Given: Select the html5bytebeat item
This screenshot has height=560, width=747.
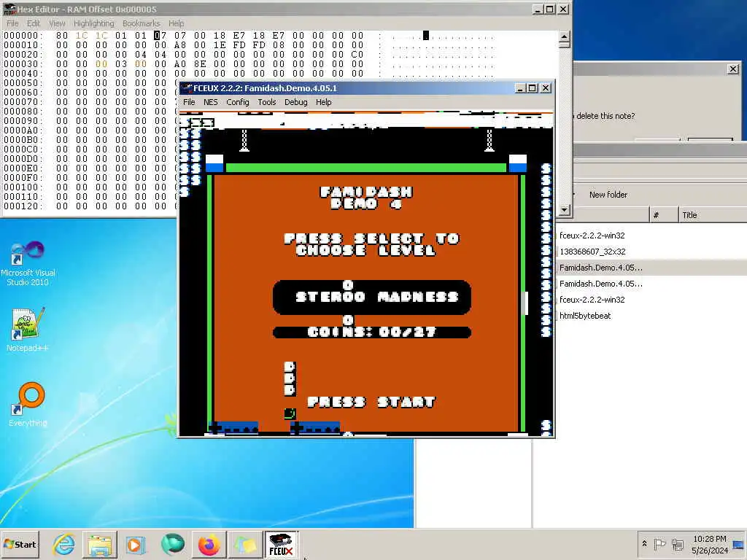Looking at the screenshot, I should [x=585, y=316].
